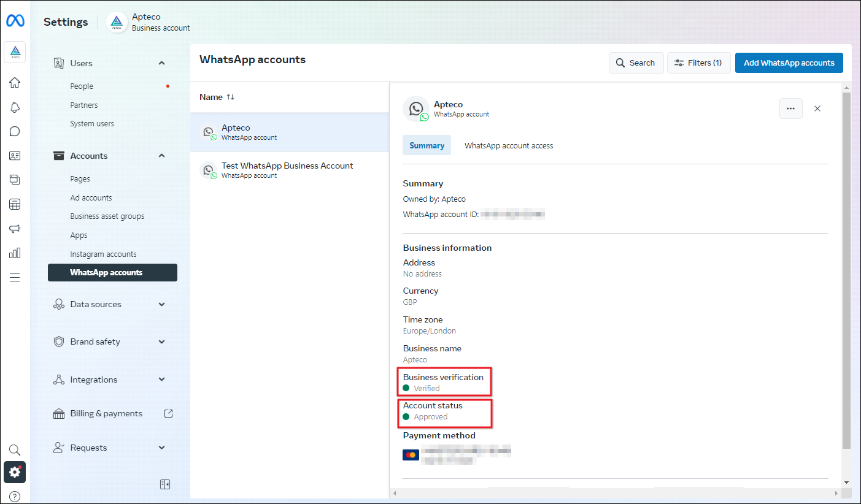
Task: Click the "GBP" currency value
Action: click(x=410, y=302)
